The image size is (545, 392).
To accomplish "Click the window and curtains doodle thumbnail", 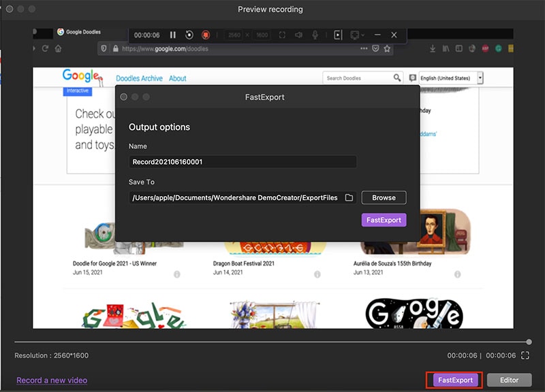I will click(274, 314).
